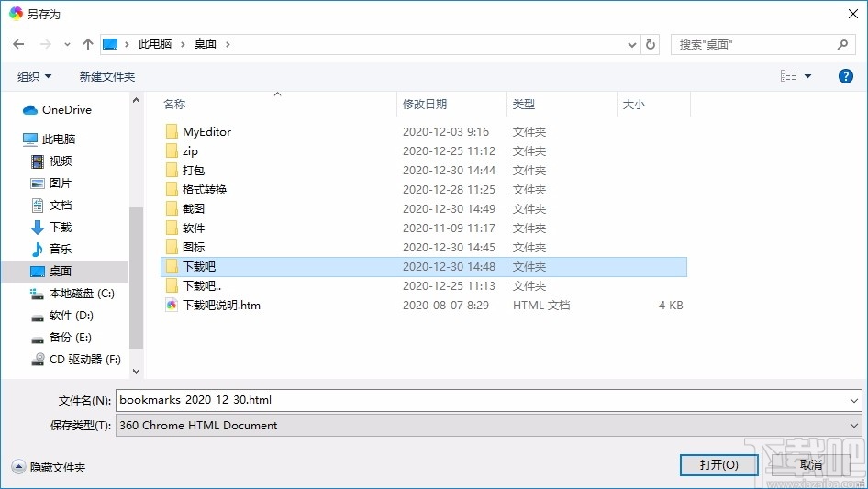
Task: Select the 软件 folder icon in file list
Action: pos(172,228)
